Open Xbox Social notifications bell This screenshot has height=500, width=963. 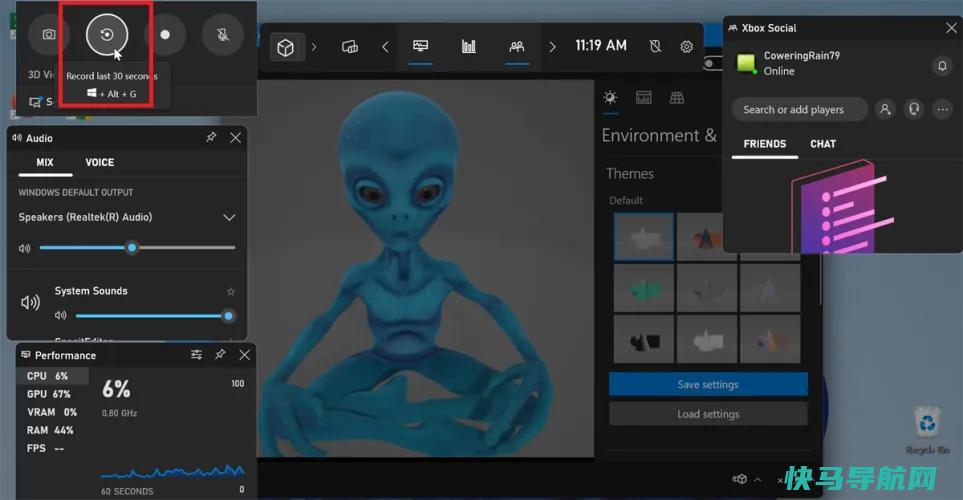pyautogui.click(x=942, y=65)
